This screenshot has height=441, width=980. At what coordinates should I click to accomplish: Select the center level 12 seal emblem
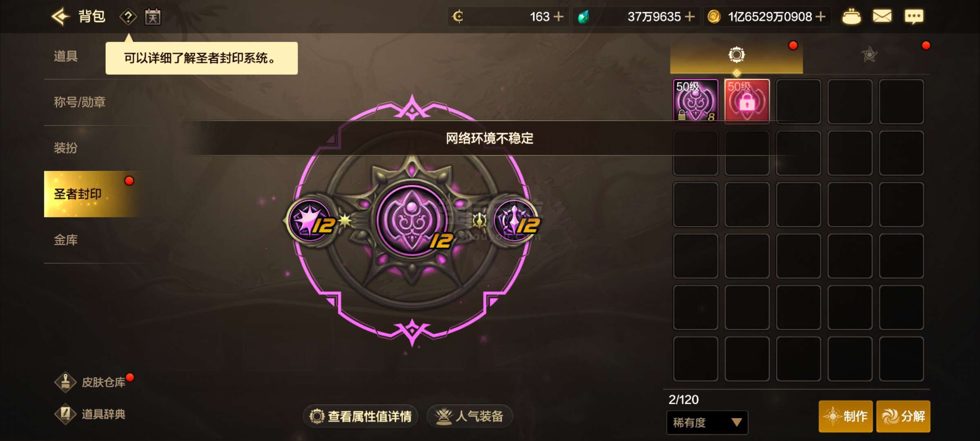point(412,220)
